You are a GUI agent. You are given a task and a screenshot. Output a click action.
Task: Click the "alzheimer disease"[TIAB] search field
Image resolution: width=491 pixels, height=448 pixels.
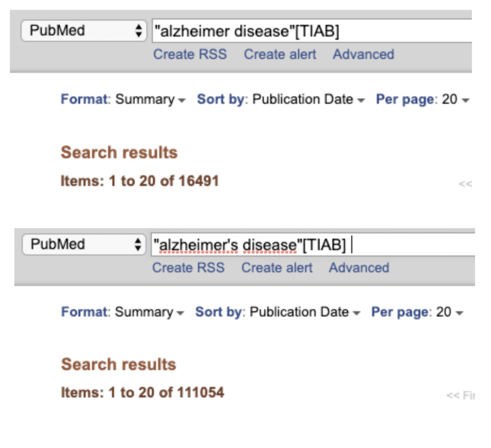tap(312, 31)
